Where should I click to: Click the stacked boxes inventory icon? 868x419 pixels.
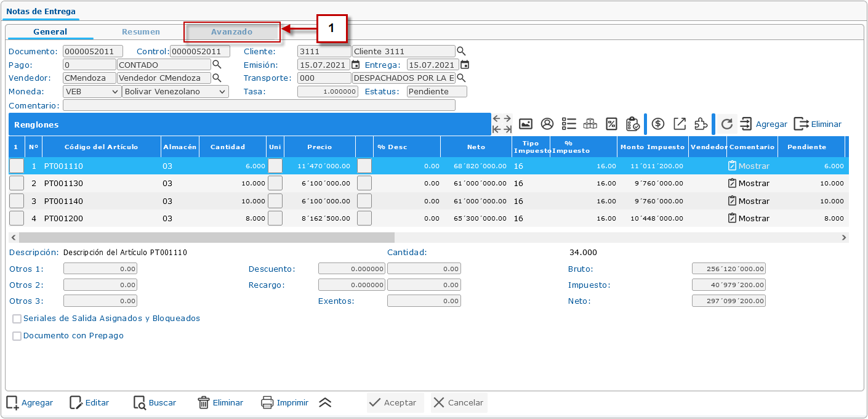pos(590,124)
